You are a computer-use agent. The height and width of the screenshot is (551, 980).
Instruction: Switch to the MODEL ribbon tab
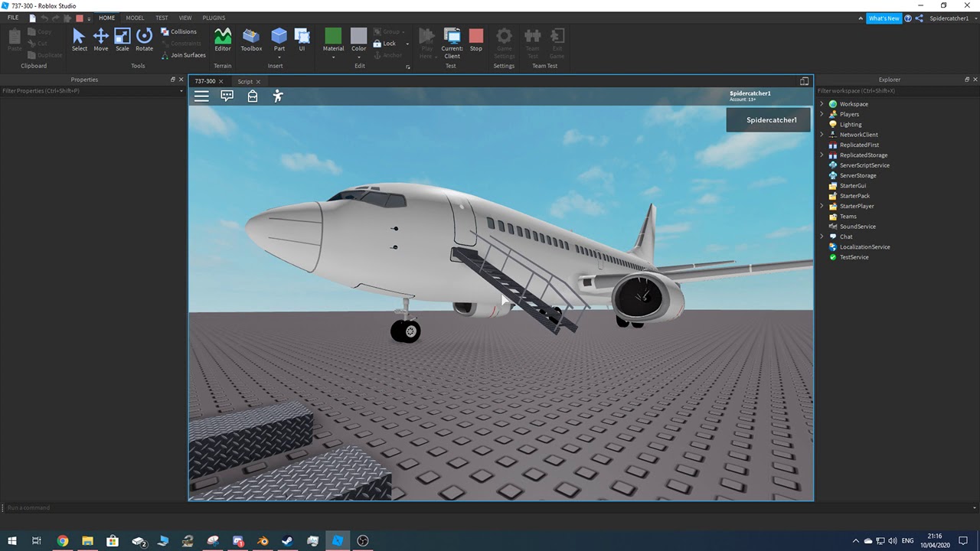[x=135, y=18]
